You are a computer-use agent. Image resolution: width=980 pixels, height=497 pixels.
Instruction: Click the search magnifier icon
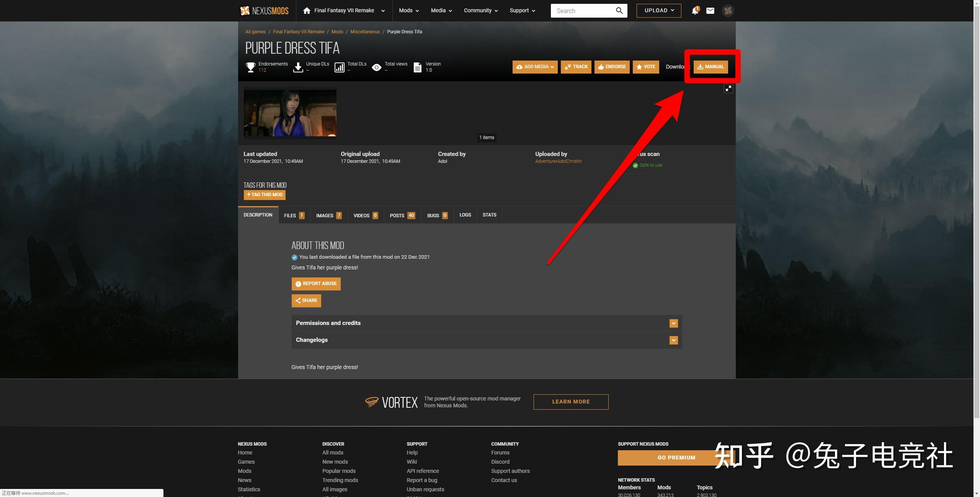point(619,11)
